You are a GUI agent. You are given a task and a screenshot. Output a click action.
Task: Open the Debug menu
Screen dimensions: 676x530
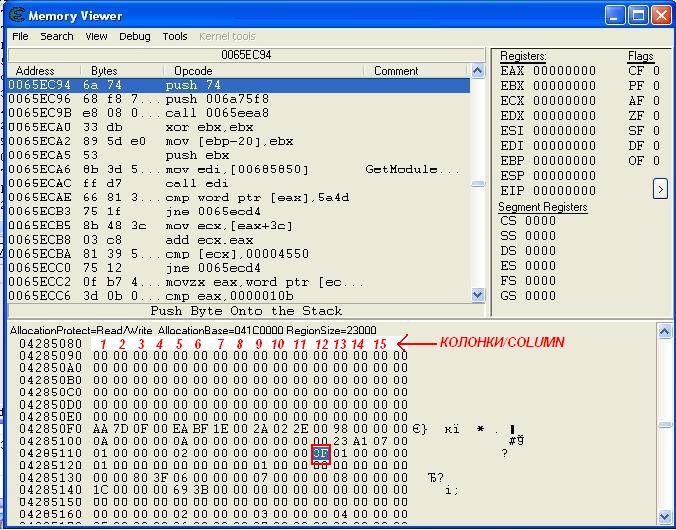[x=134, y=36]
